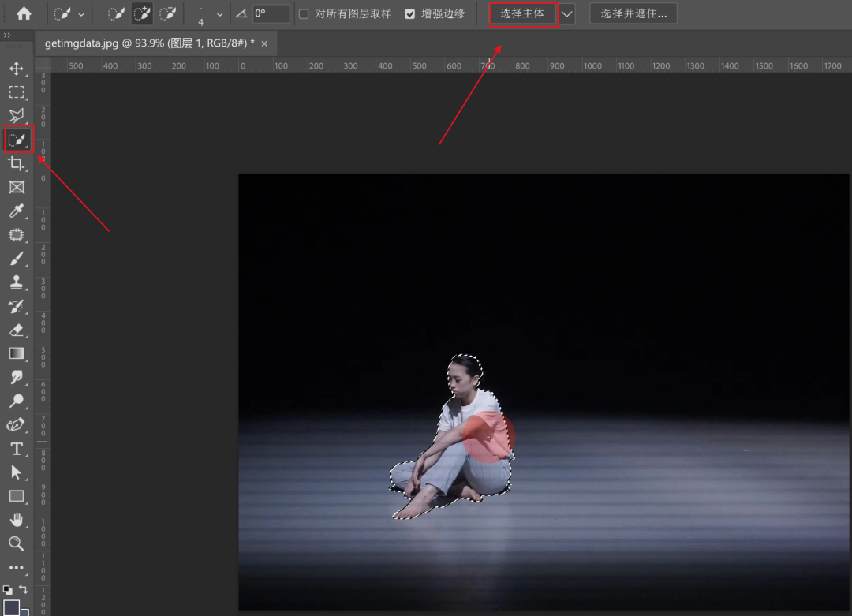Select the Smudge tool
The height and width of the screenshot is (616, 852).
tap(17, 377)
